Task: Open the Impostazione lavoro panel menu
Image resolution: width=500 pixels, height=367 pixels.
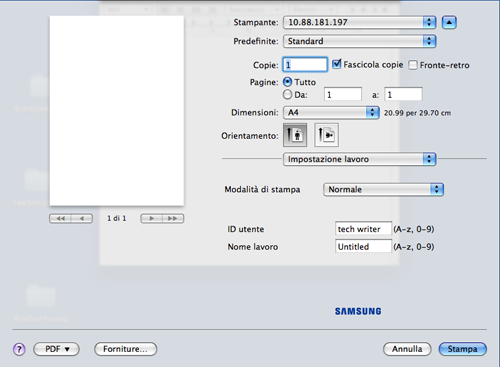Action: (359, 159)
